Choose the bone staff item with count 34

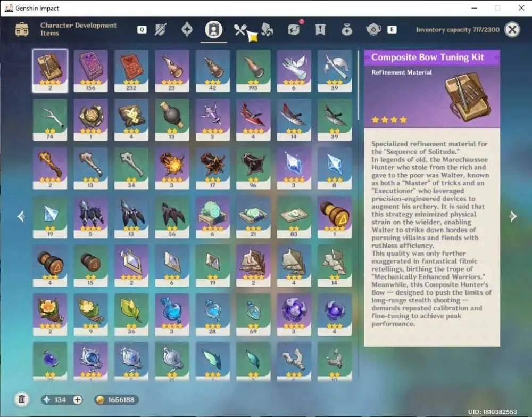coord(131,168)
